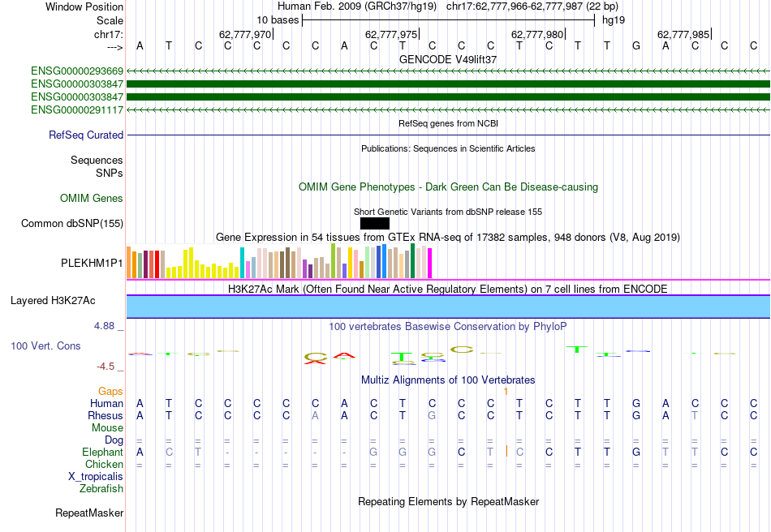Image resolution: width=771 pixels, height=532 pixels.
Task: Click the 100 Vert. Cons label
Action: point(45,345)
